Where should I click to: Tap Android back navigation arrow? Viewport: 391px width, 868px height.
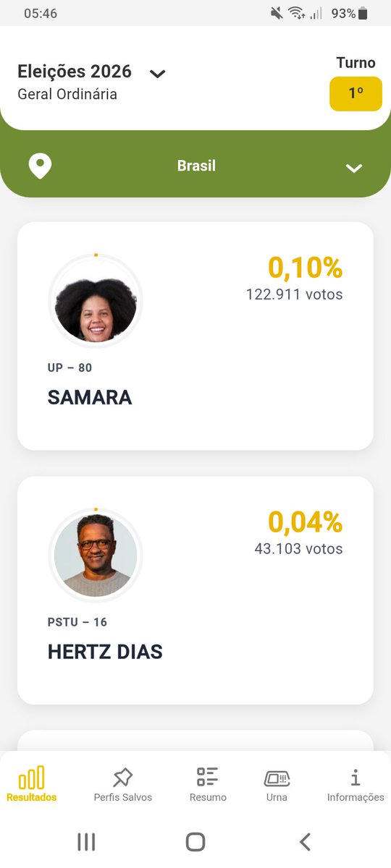click(305, 841)
